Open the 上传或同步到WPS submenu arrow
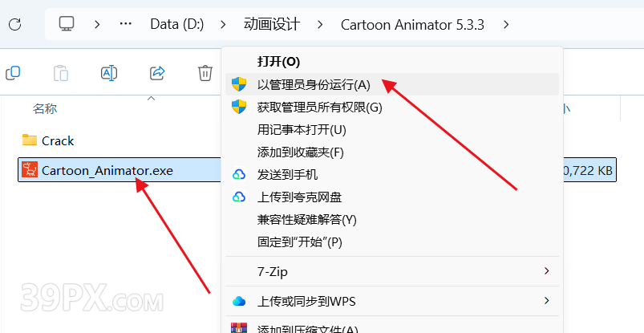Screen dimensions: 644x333 pos(547,301)
